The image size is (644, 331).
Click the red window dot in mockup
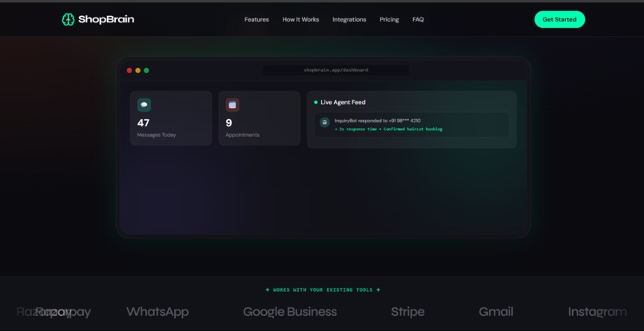click(129, 70)
